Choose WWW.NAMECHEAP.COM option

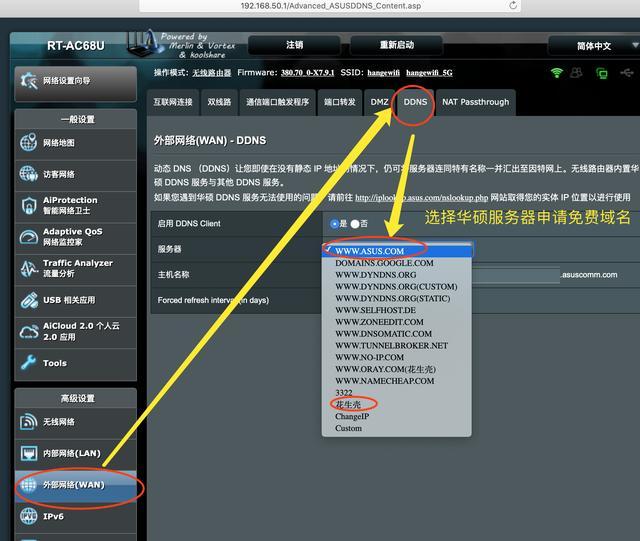click(x=397, y=381)
